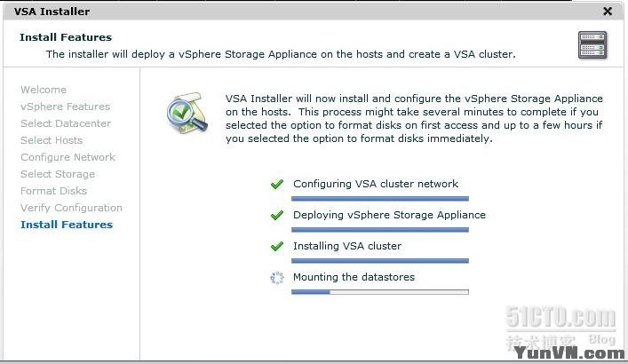The height and width of the screenshot is (364, 628).
Task: Click green checkmark beside Deploying vSphere Storage Appliance
Action: pos(277,216)
